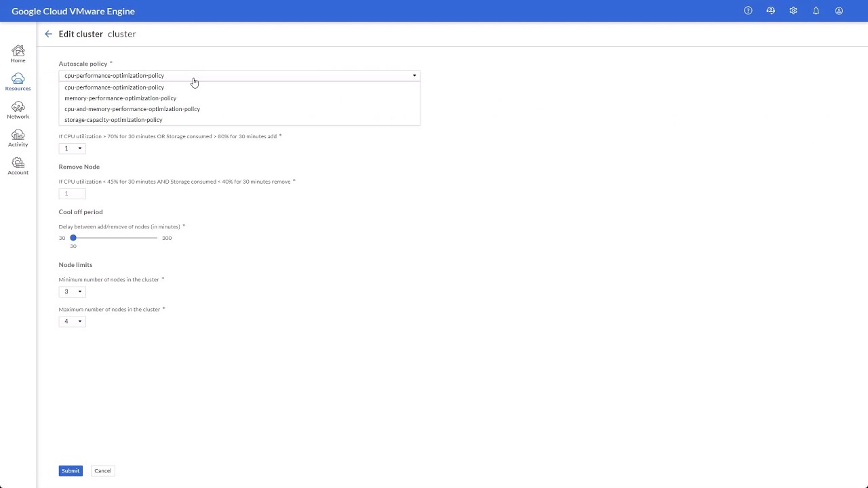
Task: Click the Google Cloud VMware Engine title
Action: [73, 11]
